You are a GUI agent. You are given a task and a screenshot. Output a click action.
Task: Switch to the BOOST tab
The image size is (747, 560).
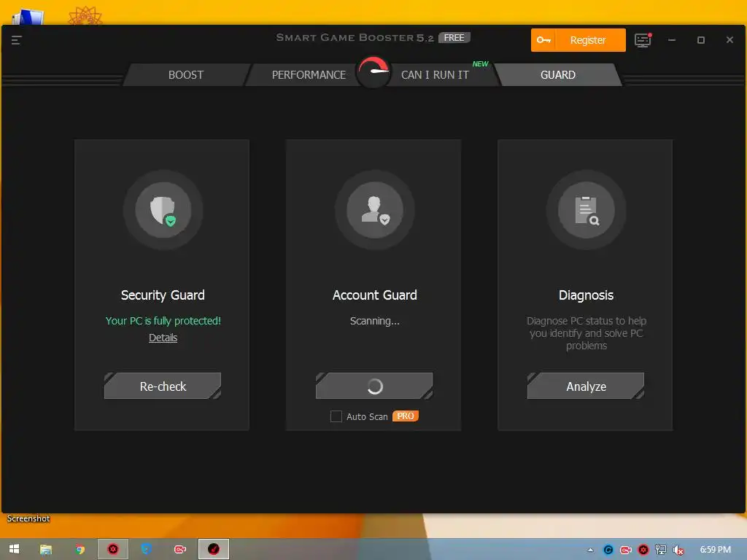tap(186, 75)
